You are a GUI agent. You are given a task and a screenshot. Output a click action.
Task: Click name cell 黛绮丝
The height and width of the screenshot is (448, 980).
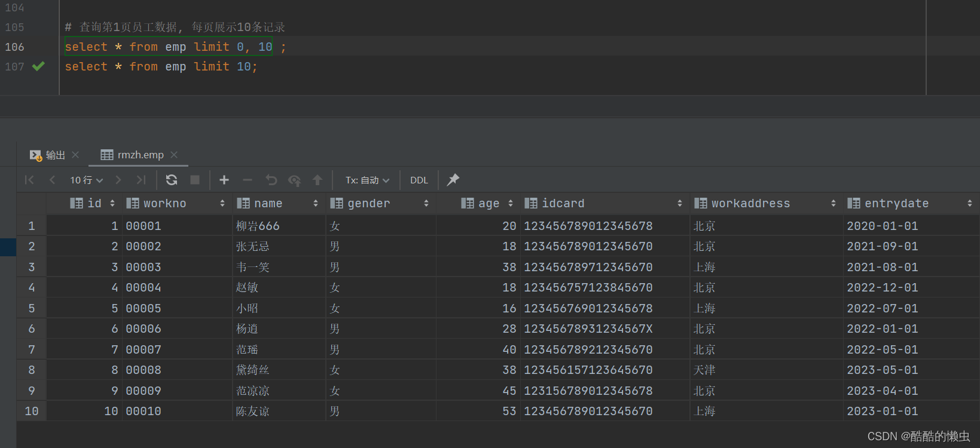pos(279,370)
